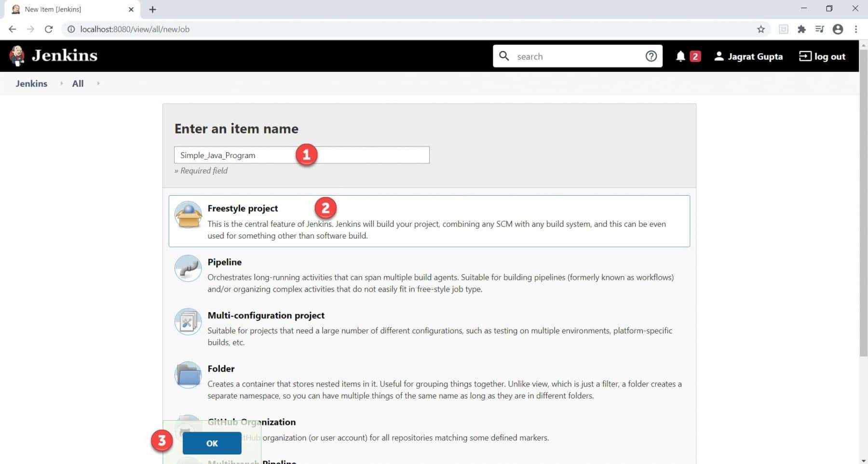Go to All breadcrumb

[x=78, y=83]
